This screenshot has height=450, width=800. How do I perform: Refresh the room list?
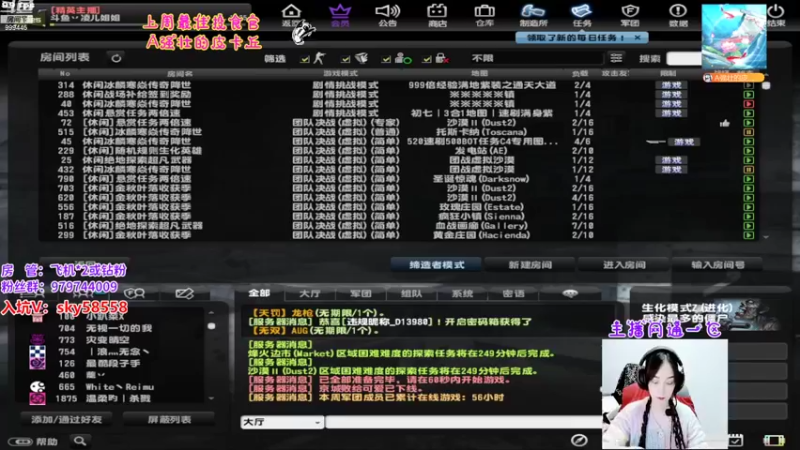click(116, 58)
